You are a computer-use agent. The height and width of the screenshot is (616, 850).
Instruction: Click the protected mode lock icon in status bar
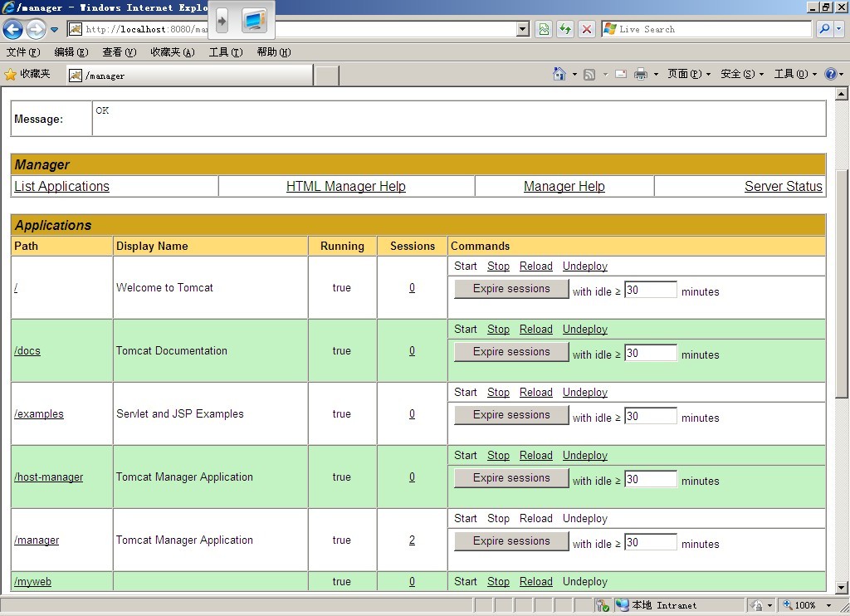tap(757, 605)
